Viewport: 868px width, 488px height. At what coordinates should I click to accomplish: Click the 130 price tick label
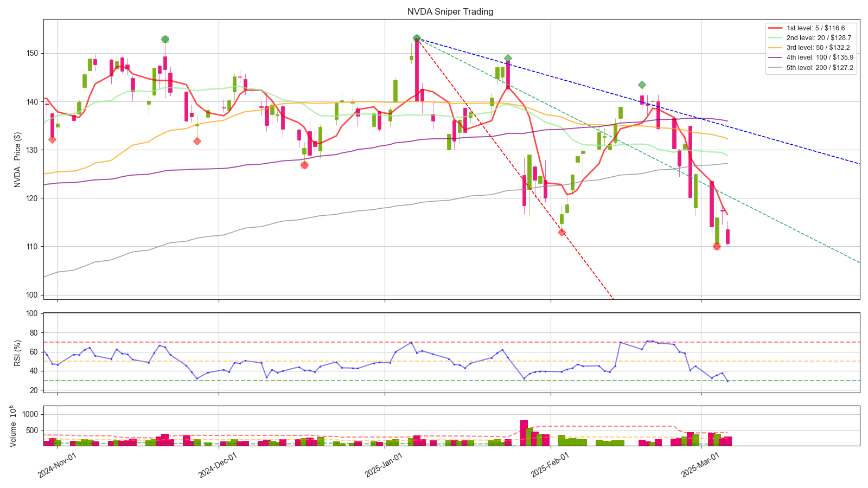[33, 150]
